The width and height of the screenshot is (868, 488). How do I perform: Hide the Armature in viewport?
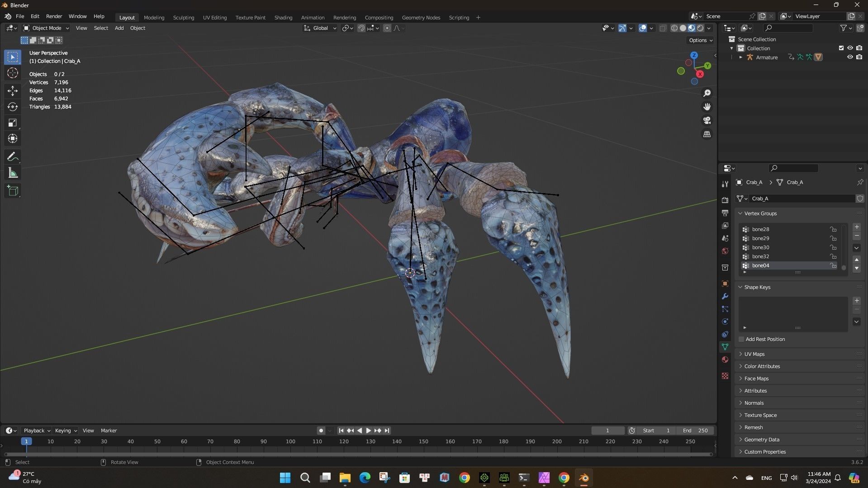[850, 57]
